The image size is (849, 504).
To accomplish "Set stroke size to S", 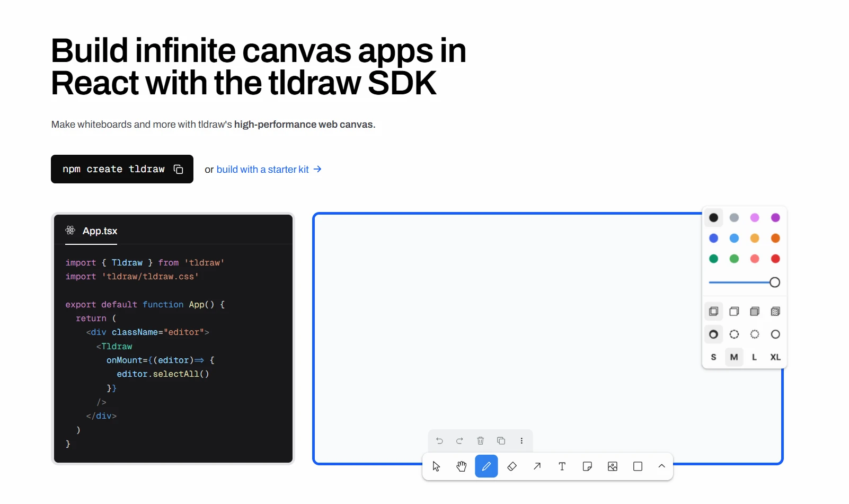I will 713,357.
